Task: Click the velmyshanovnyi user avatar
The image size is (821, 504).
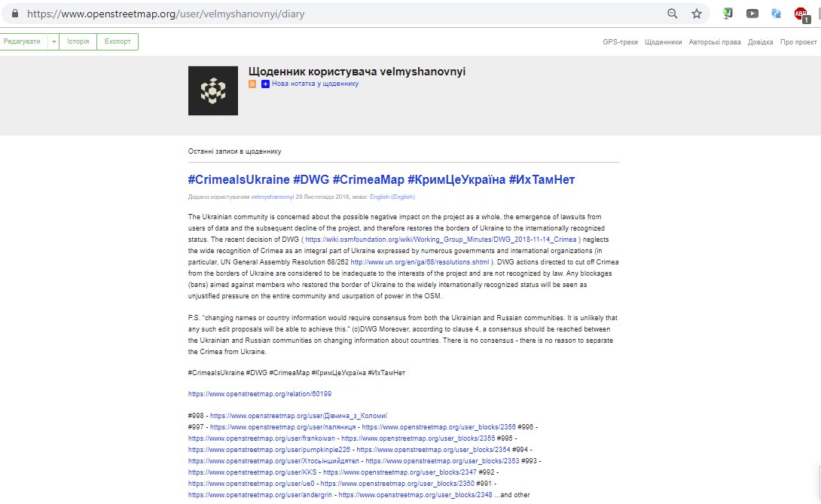Action: (x=213, y=90)
